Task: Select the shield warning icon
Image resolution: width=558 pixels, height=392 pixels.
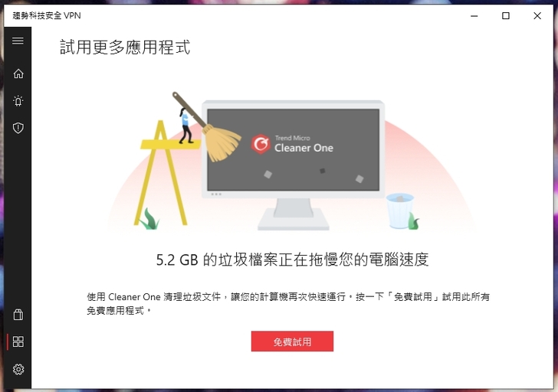Action: click(18, 128)
